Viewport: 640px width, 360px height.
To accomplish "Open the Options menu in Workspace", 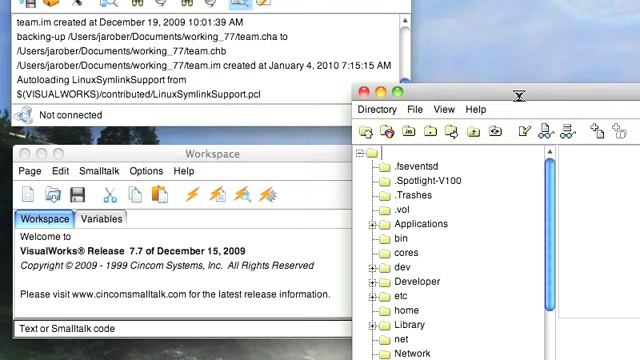I will coord(146,171).
